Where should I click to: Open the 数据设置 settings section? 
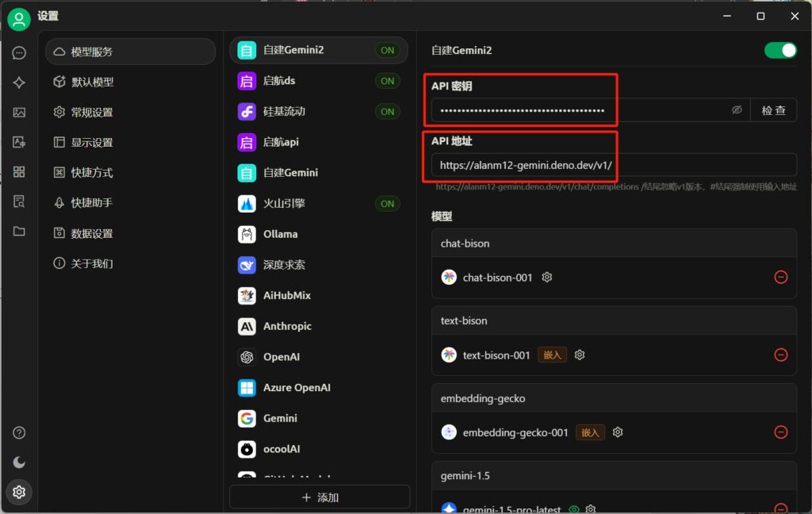click(131, 234)
